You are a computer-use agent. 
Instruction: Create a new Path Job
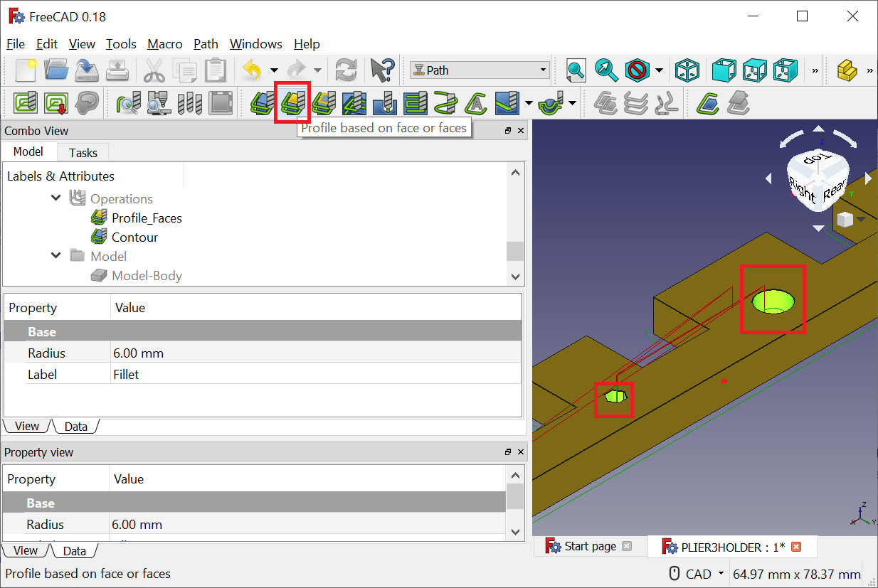(x=26, y=103)
